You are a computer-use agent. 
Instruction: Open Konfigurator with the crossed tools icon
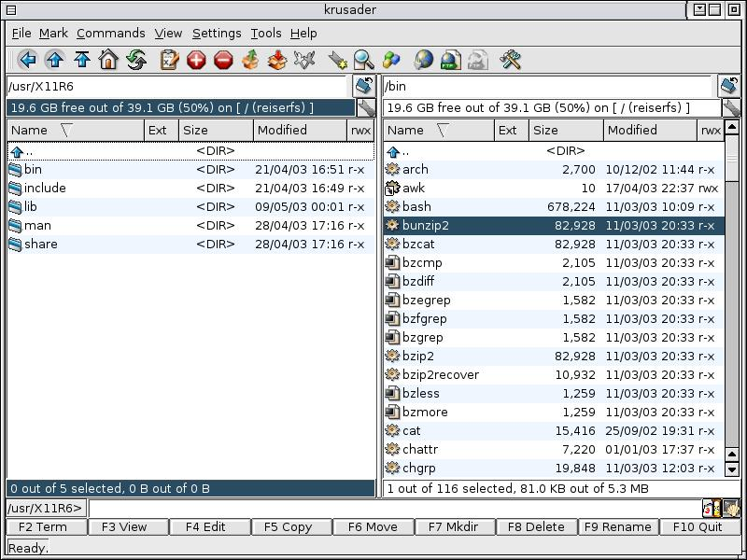tap(510, 61)
